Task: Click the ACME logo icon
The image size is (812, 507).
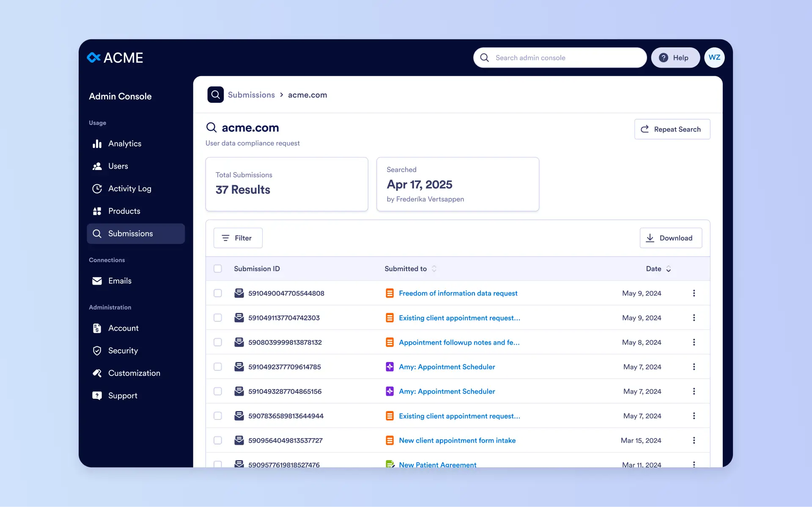Action: click(x=93, y=58)
